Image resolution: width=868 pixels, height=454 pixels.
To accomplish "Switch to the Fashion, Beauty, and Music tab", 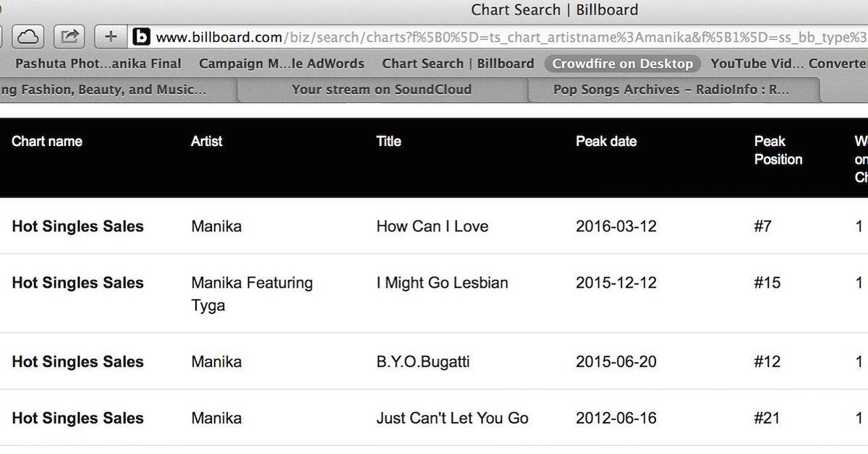I will [x=114, y=90].
